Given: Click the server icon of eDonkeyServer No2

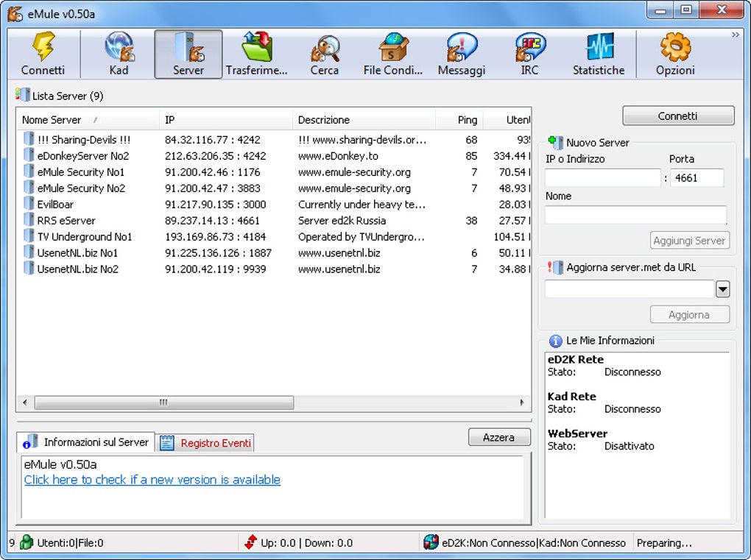Looking at the screenshot, I should coord(29,155).
